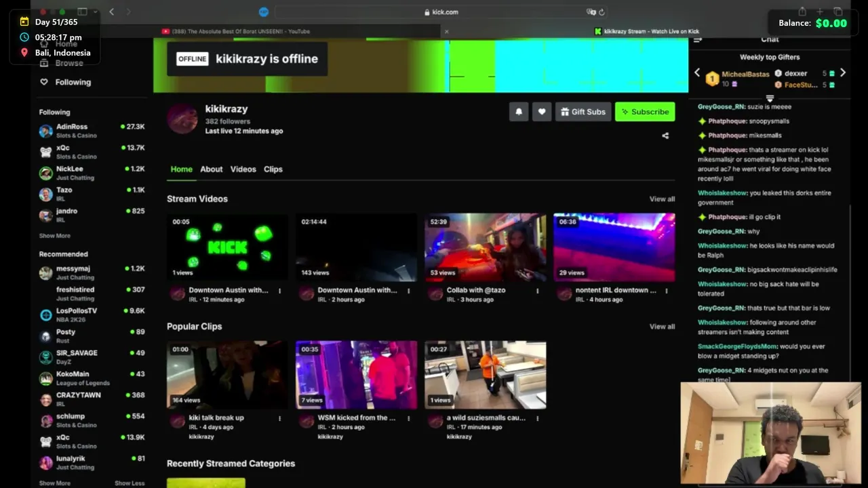Open xQc in the Recommended list
868x488 pixels.
coord(92,441)
